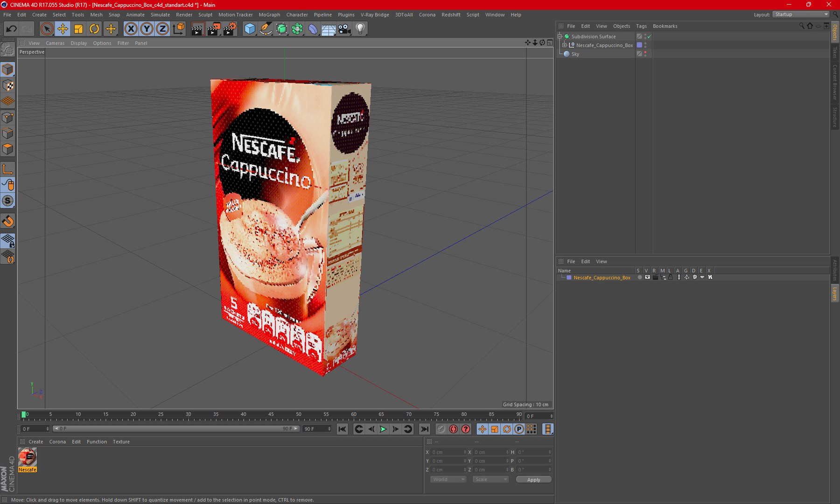Add a Cube primitive object

pyautogui.click(x=250, y=29)
